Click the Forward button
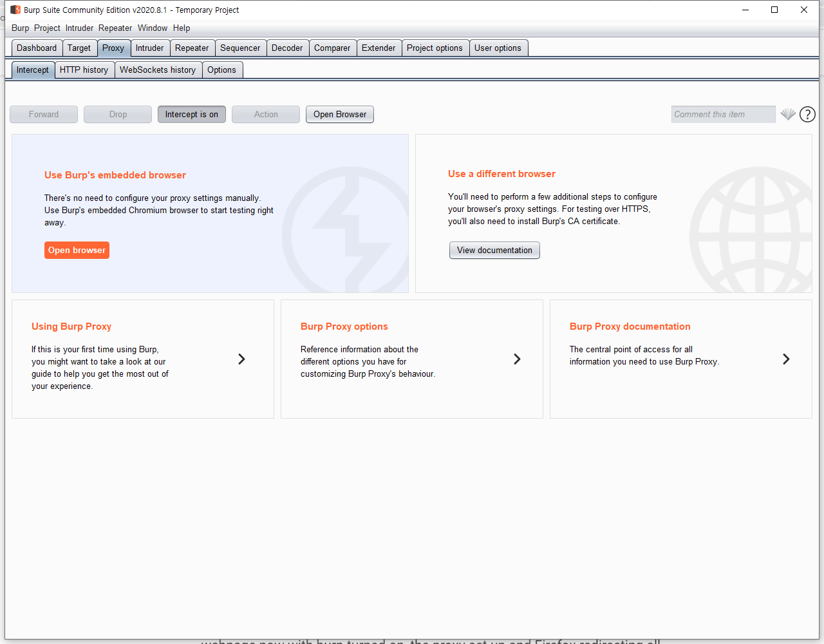Screen dimensions: 824x644 coord(44,114)
